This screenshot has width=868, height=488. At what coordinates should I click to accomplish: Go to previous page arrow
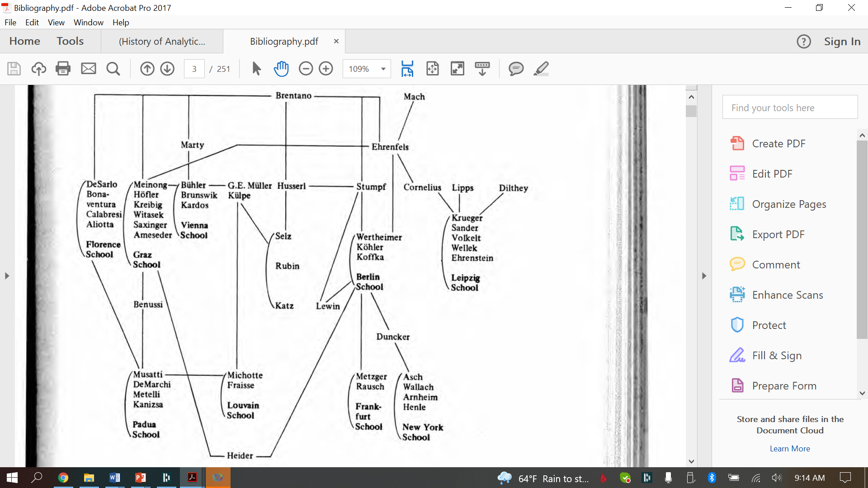click(x=147, y=69)
